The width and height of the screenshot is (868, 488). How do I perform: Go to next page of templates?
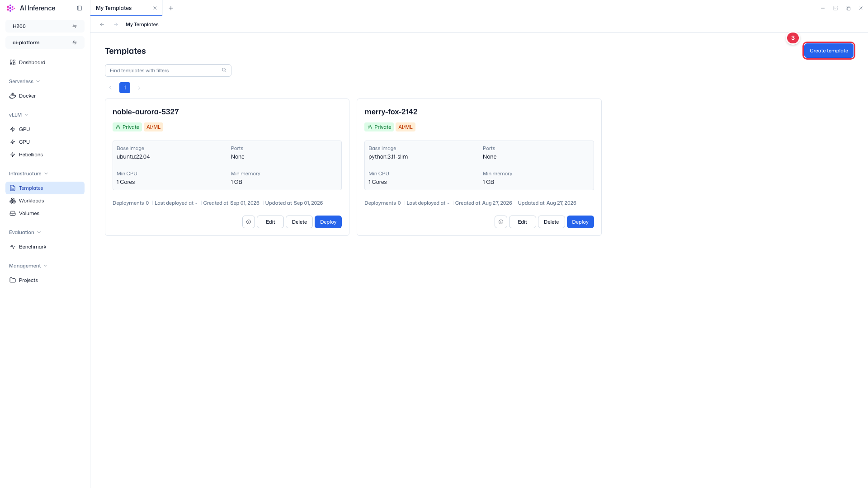[139, 88]
